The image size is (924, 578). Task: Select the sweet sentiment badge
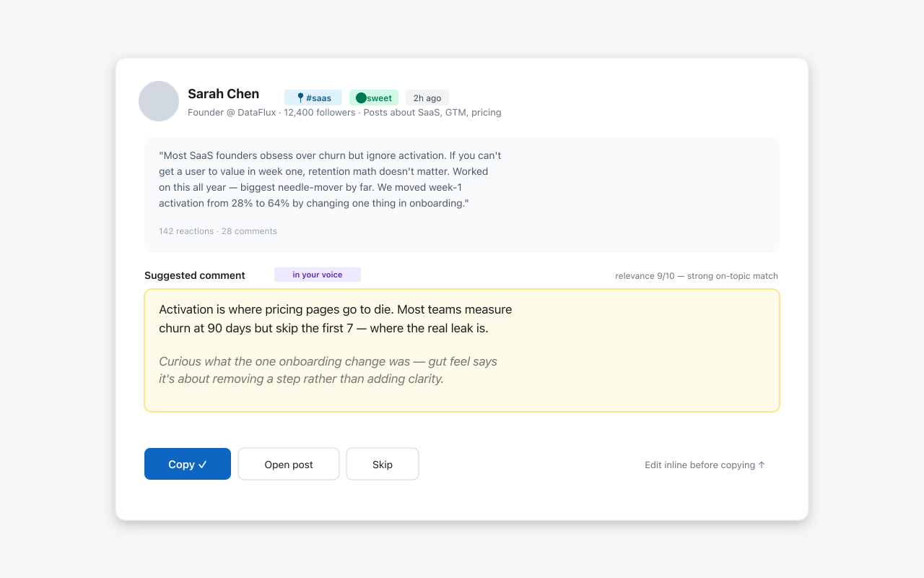(373, 98)
